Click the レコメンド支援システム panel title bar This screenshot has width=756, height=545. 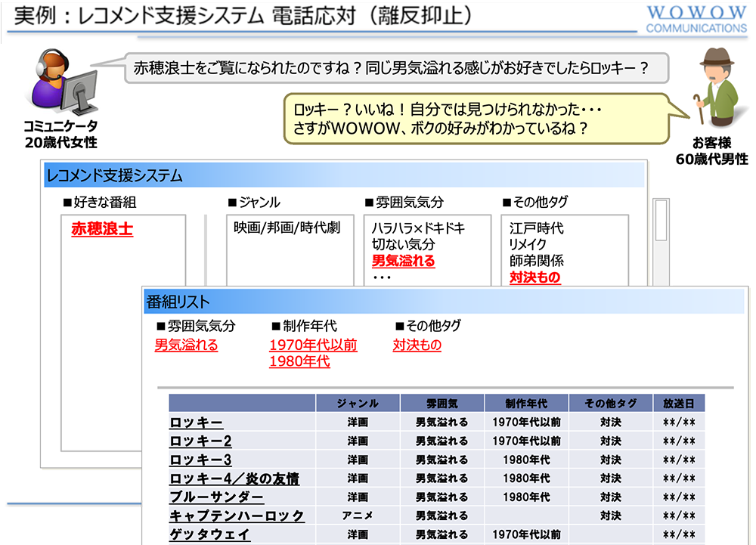344,175
